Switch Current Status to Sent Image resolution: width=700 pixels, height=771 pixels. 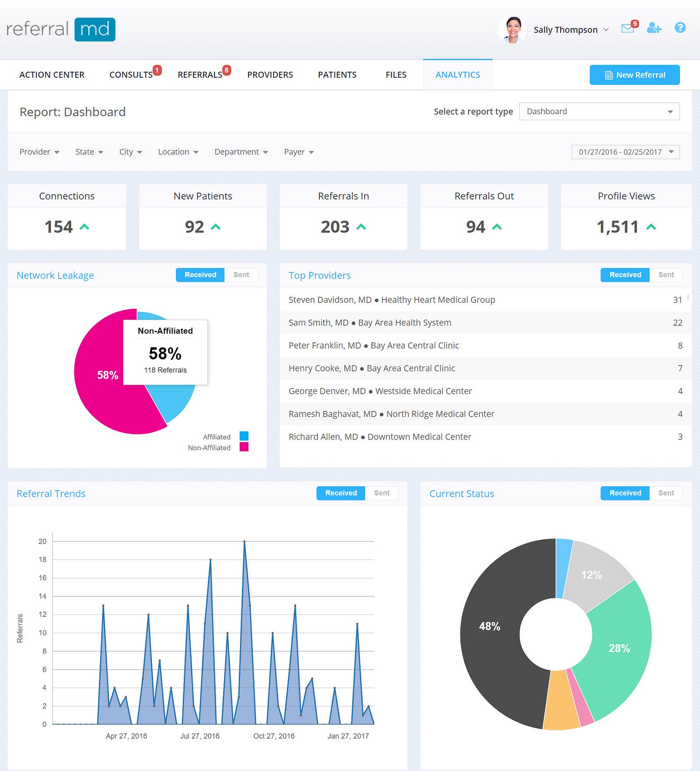point(666,493)
